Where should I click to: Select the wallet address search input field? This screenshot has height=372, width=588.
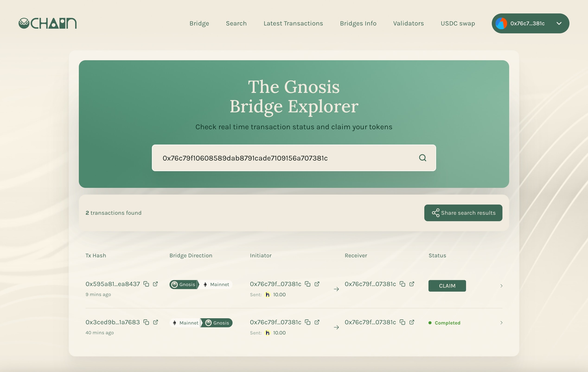click(294, 158)
